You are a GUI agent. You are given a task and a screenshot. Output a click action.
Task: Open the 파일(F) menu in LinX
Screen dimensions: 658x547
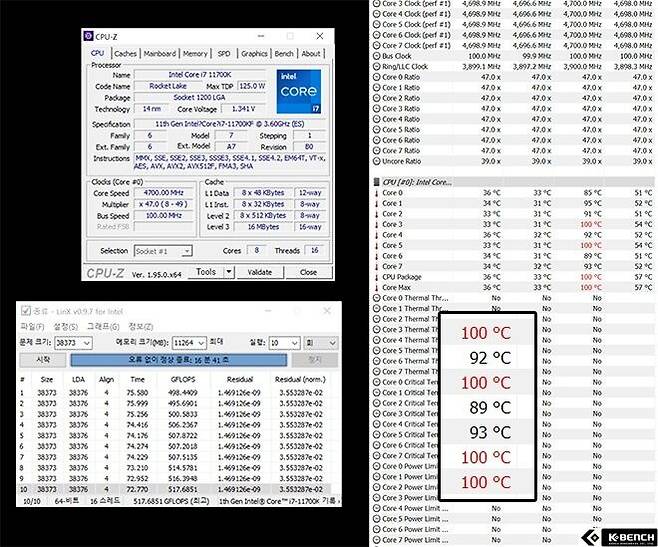point(32,327)
